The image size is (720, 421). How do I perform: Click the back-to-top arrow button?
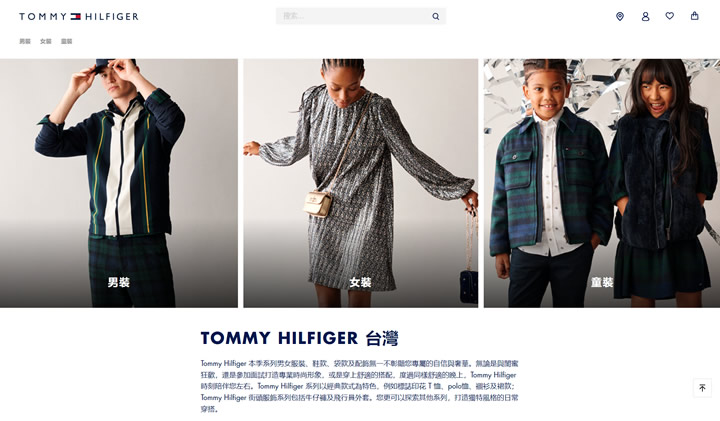tap(702, 388)
